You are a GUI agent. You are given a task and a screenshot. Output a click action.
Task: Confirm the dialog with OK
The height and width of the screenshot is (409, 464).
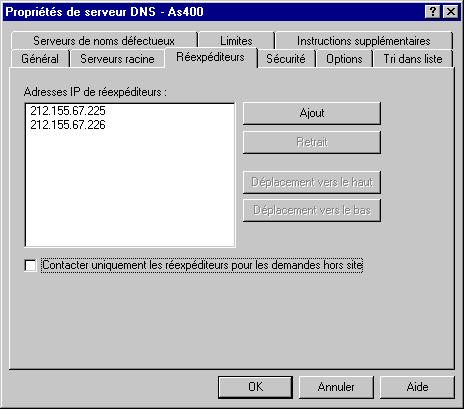point(255,387)
